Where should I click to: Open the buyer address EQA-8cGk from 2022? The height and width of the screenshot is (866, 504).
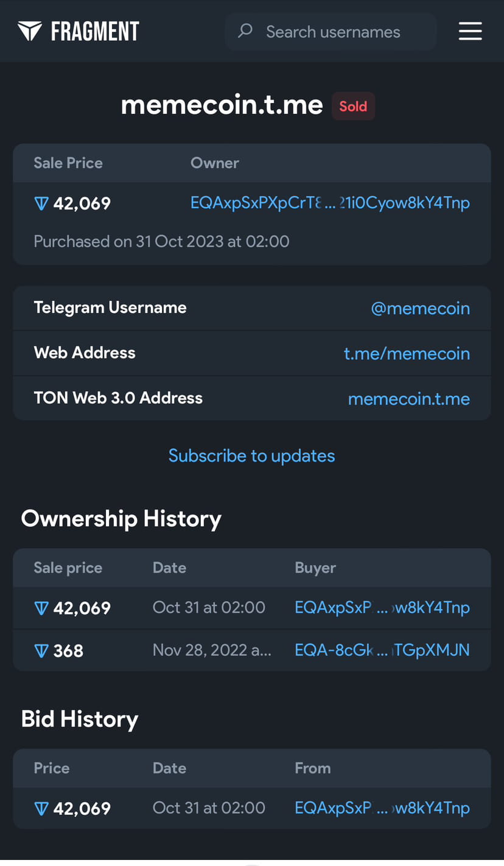pyautogui.click(x=382, y=650)
